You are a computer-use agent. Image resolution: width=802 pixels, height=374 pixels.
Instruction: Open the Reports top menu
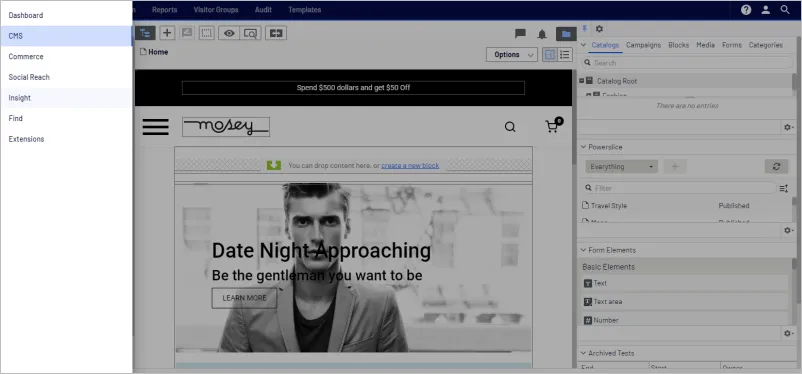coord(164,10)
